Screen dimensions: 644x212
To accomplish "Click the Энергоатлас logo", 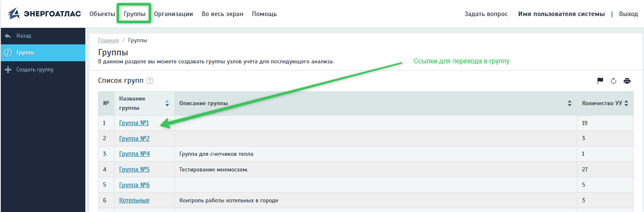I will click(44, 14).
